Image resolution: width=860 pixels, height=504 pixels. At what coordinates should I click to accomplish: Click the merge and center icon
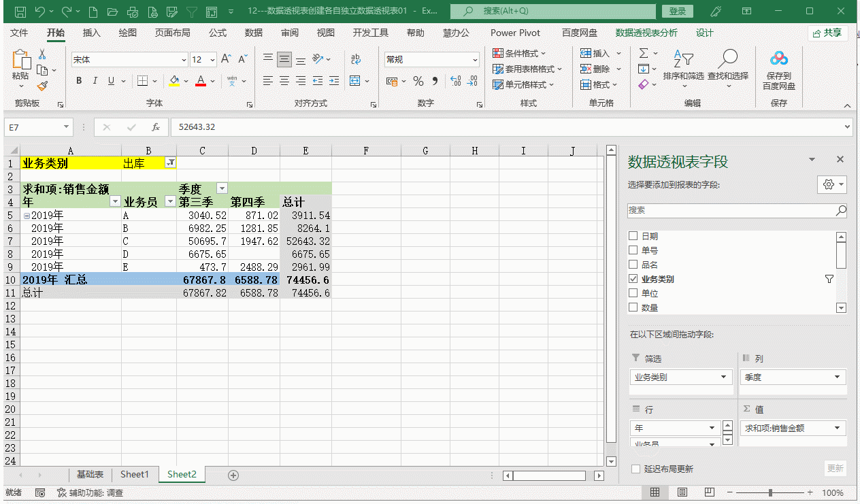click(x=355, y=81)
